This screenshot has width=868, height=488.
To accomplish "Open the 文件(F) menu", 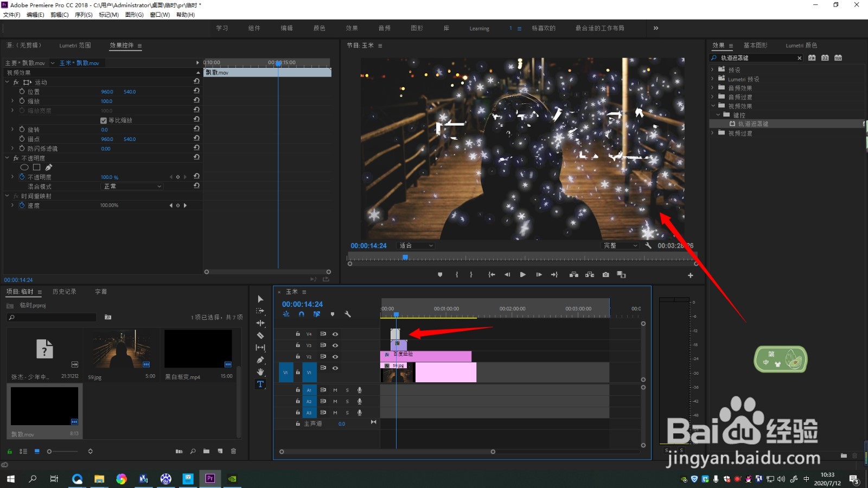I will click(x=11, y=15).
